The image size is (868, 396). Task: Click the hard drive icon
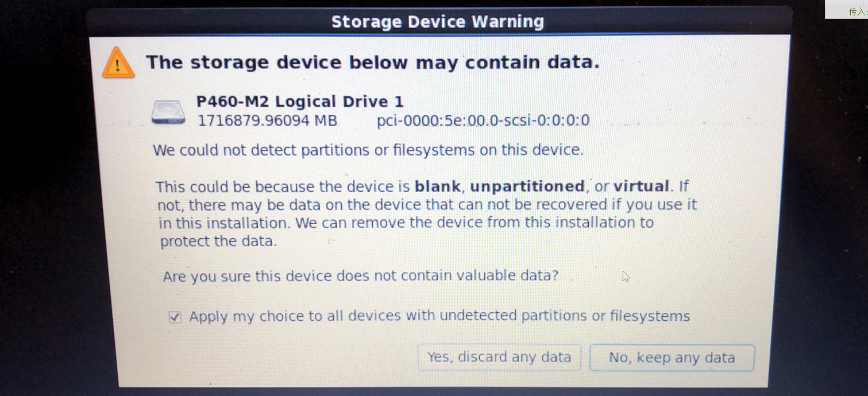(x=168, y=112)
